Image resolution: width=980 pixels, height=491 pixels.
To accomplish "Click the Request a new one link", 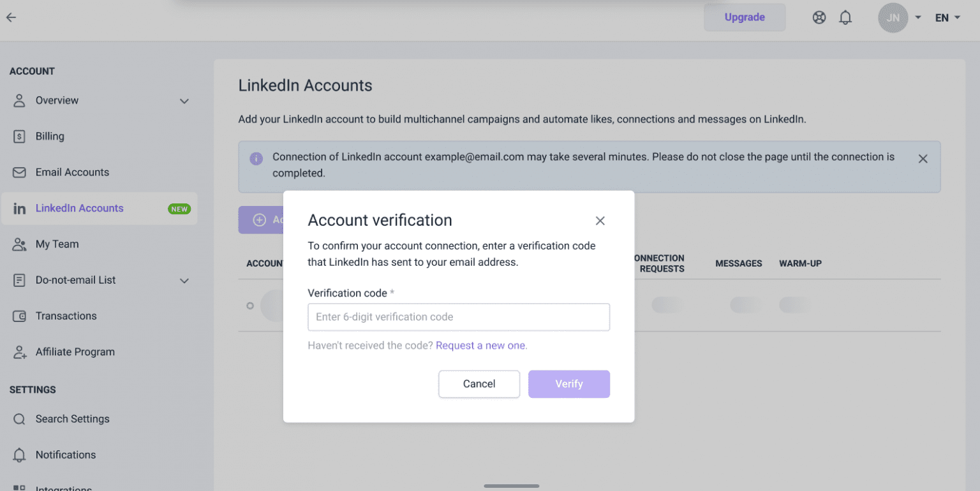I will 480,345.
